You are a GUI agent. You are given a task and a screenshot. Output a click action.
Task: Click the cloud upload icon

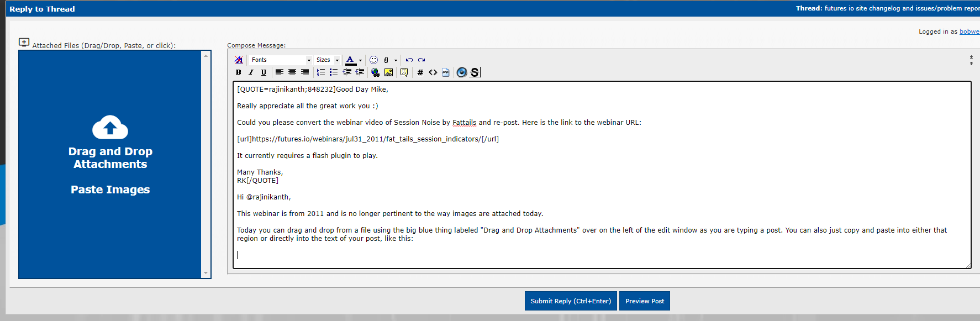pos(110,127)
